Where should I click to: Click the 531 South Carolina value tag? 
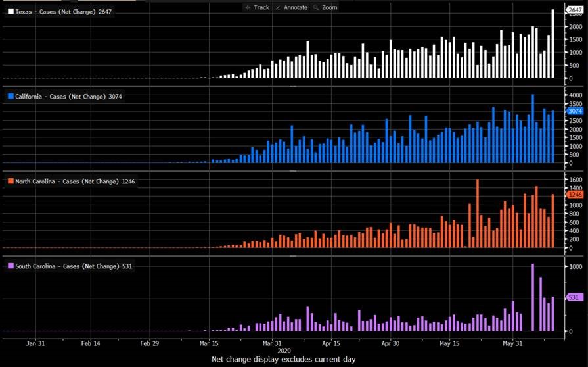[575, 297]
